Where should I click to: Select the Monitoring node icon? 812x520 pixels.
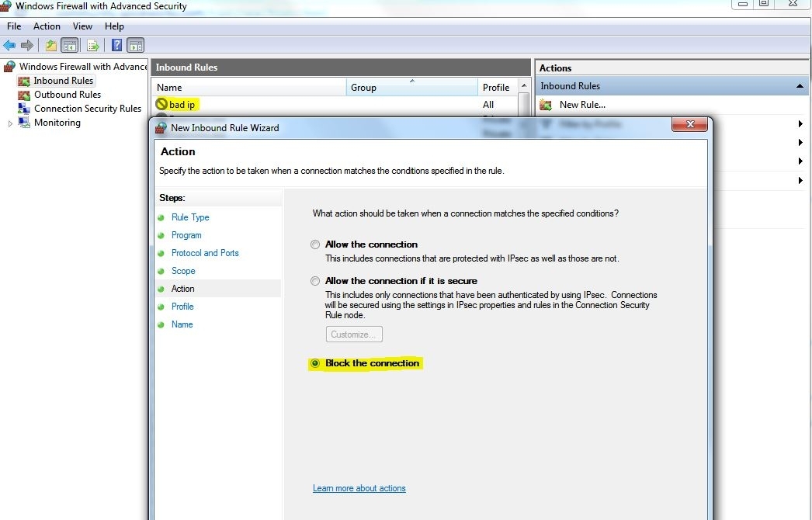(26, 122)
